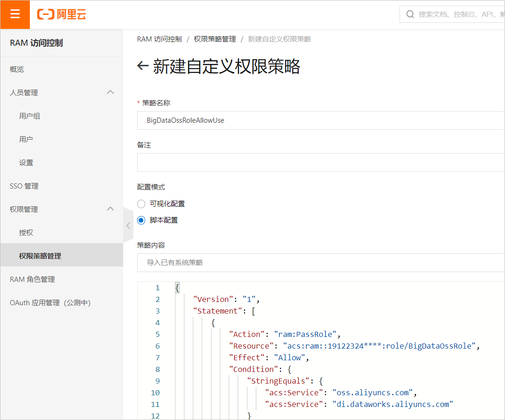Click the 新建自定义权限策略 breadcrumb text
The image size is (505, 420).
pyautogui.click(x=279, y=39)
